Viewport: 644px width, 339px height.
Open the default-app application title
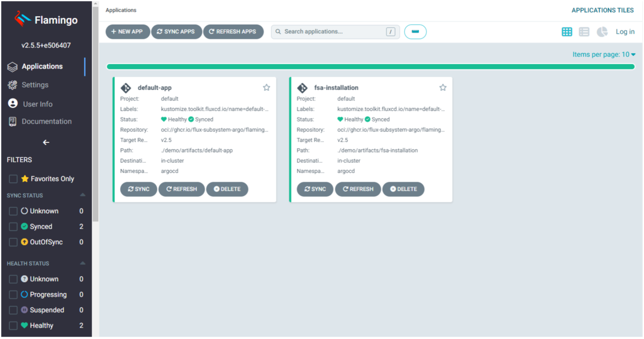point(155,88)
